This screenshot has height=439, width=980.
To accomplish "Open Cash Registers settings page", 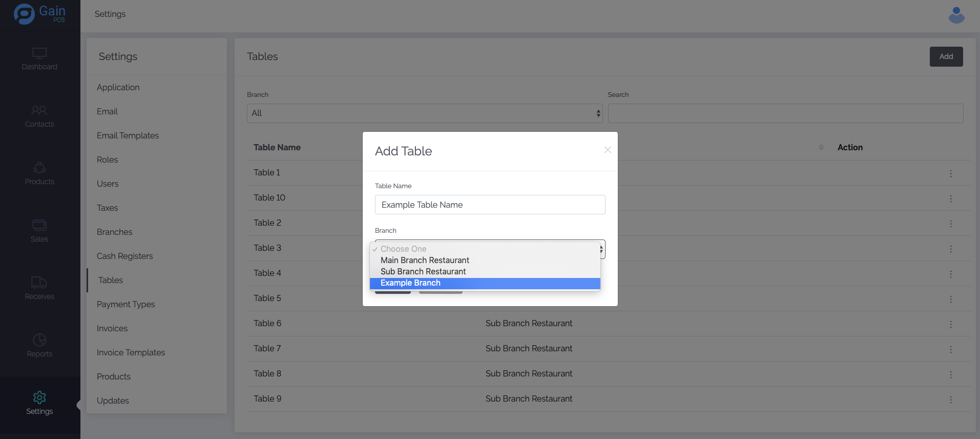I will pyautogui.click(x=124, y=256).
